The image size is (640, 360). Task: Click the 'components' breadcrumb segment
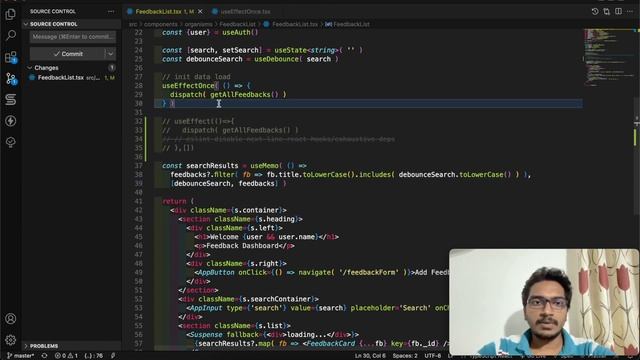(x=161, y=24)
